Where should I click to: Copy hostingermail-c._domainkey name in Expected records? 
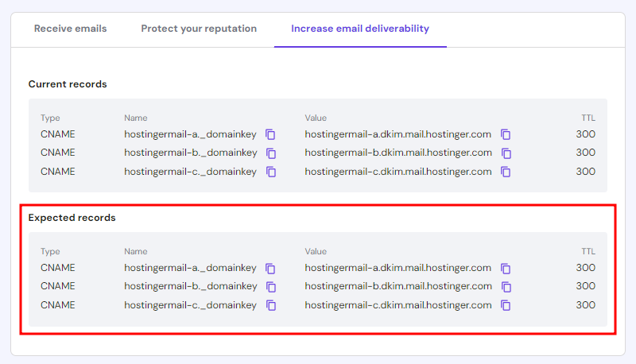tap(270, 305)
